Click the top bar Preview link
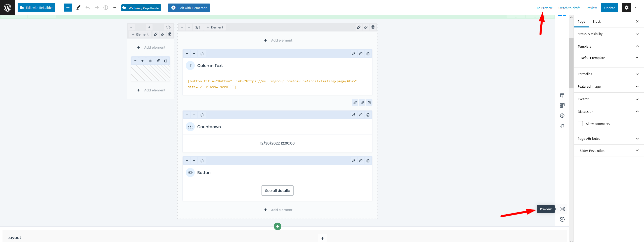The height and width of the screenshot is (242, 644). (591, 8)
